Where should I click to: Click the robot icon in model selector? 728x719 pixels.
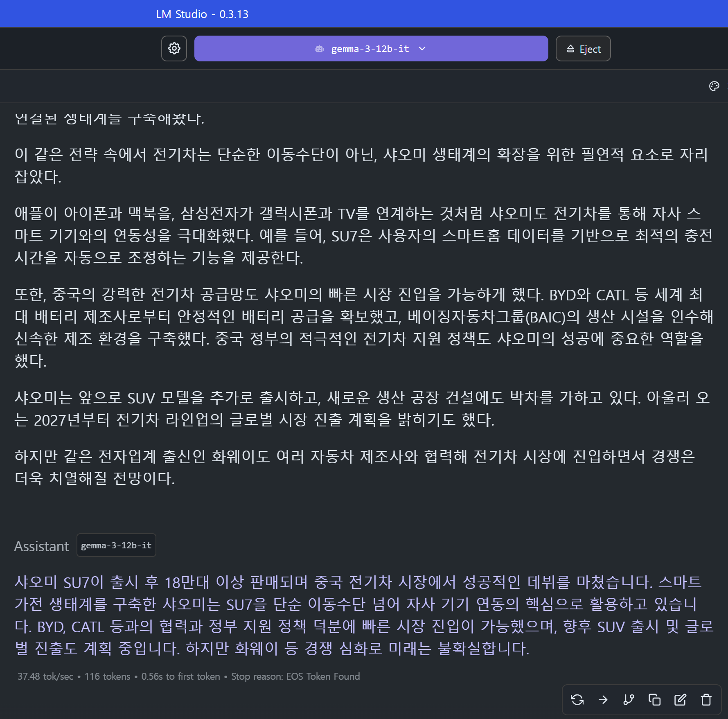coord(319,49)
